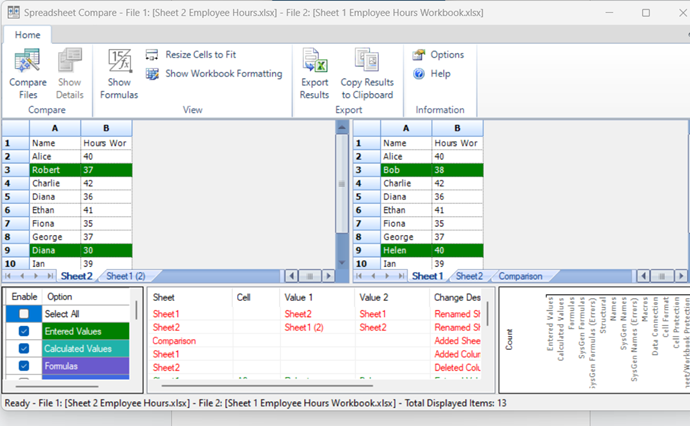Select Sheet1 tab in right pane
The width and height of the screenshot is (690, 426).
click(427, 276)
